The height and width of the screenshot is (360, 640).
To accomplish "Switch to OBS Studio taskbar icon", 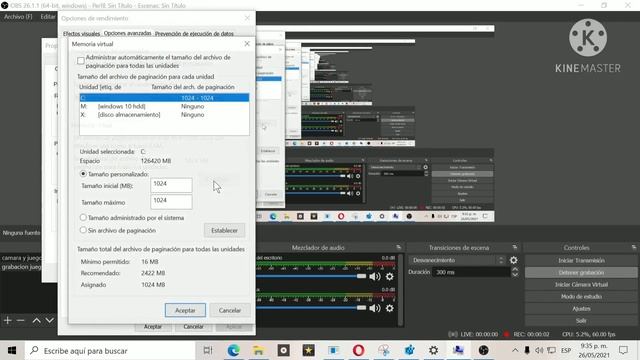I will point(483,350).
